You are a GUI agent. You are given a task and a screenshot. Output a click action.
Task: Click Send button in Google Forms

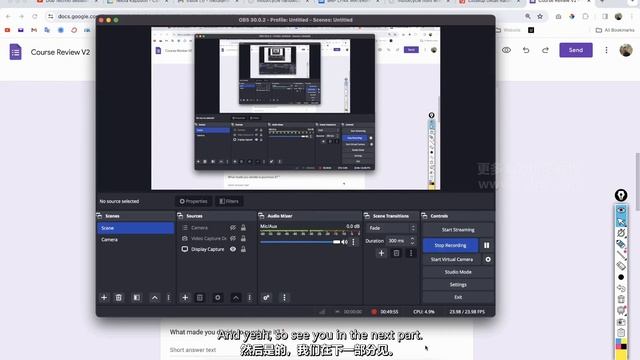pyautogui.click(x=576, y=50)
